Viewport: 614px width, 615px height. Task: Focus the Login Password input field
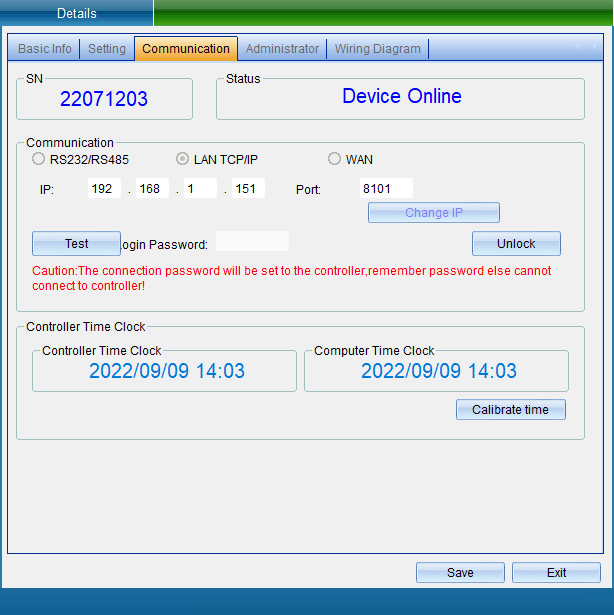click(x=252, y=242)
